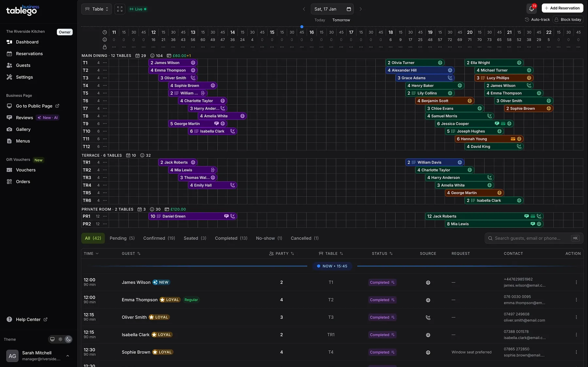Screen dimensions: 588x367
Task: Toggle Live updates indicator
Action: [x=138, y=9]
